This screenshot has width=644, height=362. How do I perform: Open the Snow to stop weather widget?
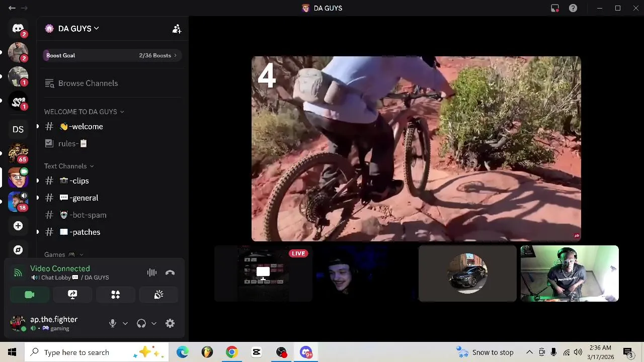click(x=485, y=352)
